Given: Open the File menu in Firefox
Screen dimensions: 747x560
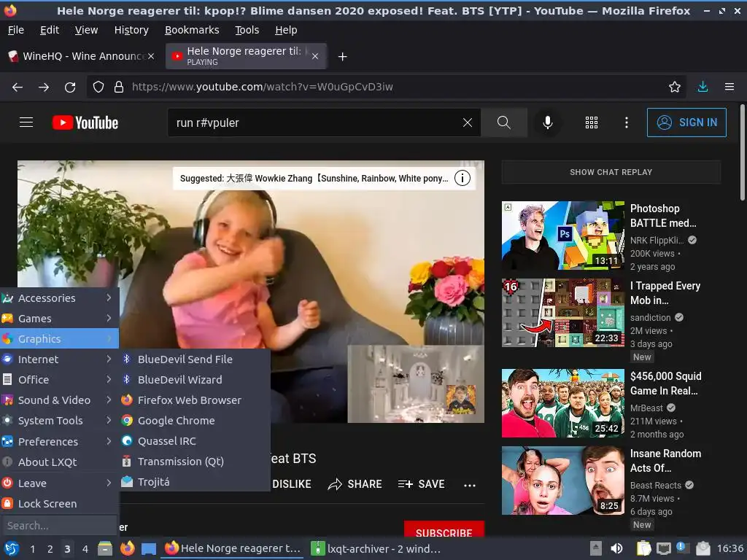Looking at the screenshot, I should pos(16,30).
